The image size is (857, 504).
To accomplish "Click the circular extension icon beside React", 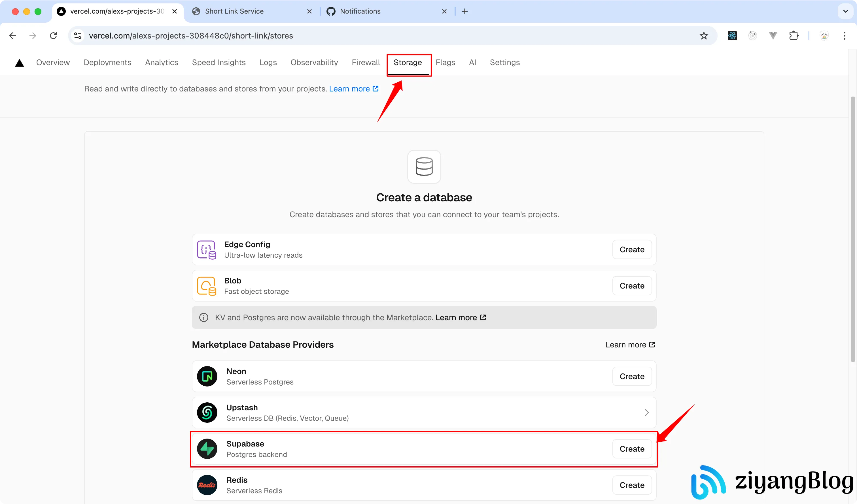I will 753,36.
